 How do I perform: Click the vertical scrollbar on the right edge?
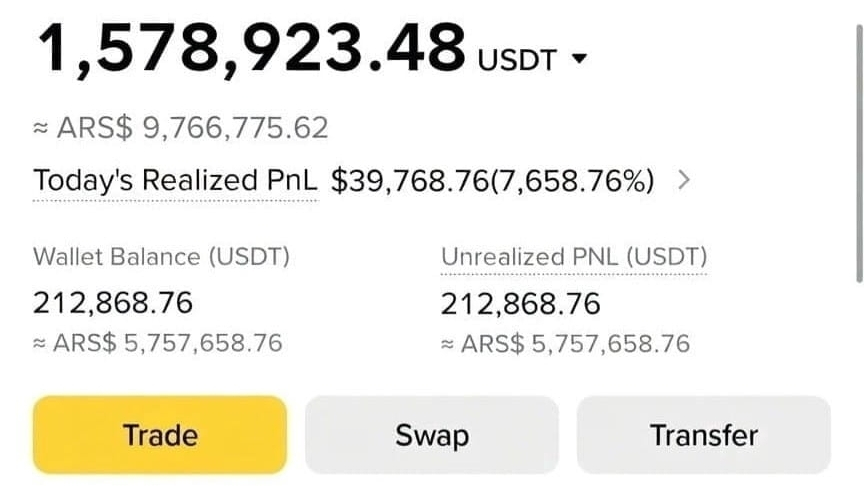(x=857, y=150)
